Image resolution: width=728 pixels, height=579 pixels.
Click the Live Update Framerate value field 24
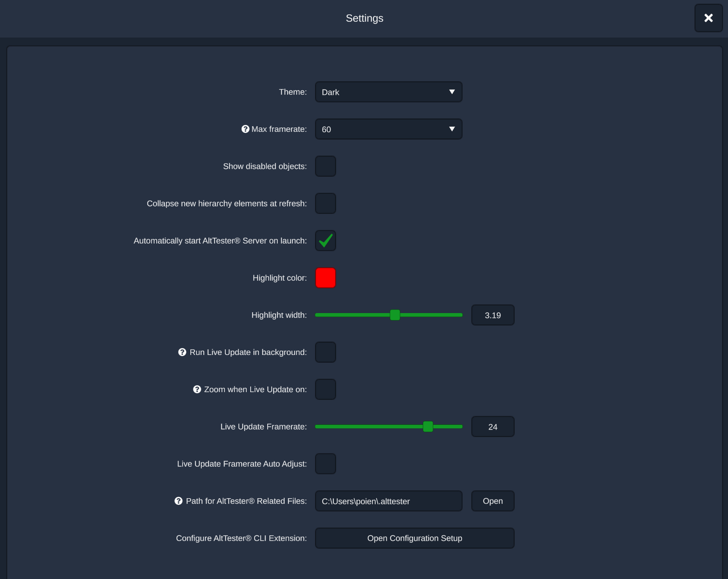[x=493, y=427]
